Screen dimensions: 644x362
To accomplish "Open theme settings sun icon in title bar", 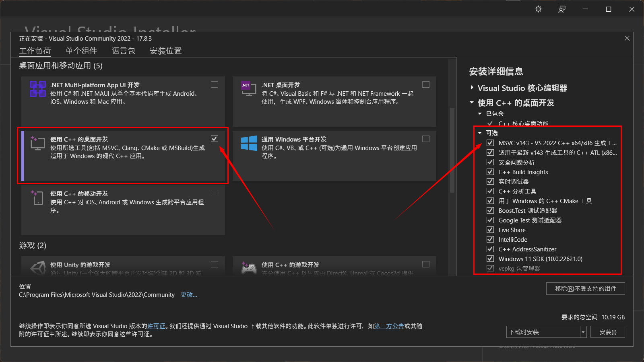I will [538, 9].
